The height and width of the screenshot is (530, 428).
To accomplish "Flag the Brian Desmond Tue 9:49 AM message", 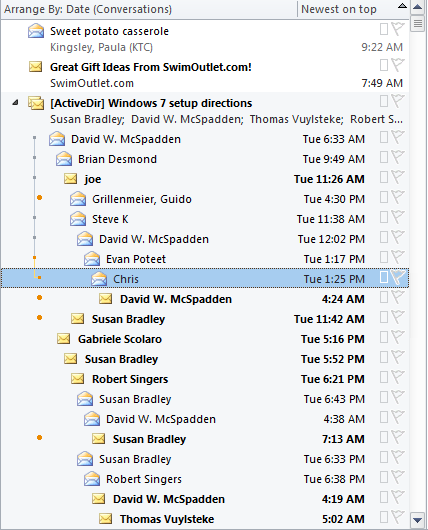I will click(398, 157).
